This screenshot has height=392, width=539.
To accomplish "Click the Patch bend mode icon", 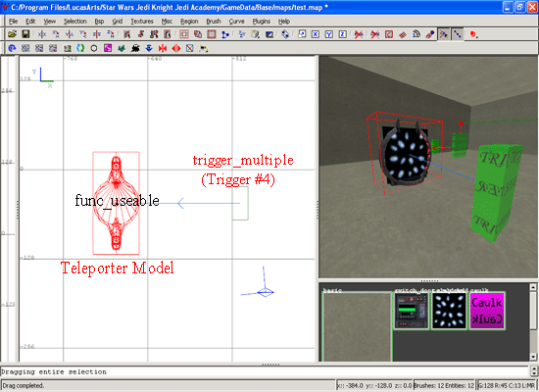I will [x=416, y=34].
